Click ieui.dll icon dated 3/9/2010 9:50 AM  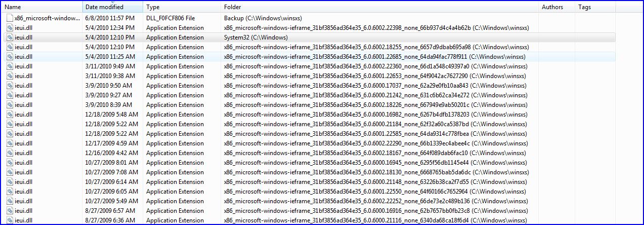click(x=10, y=86)
